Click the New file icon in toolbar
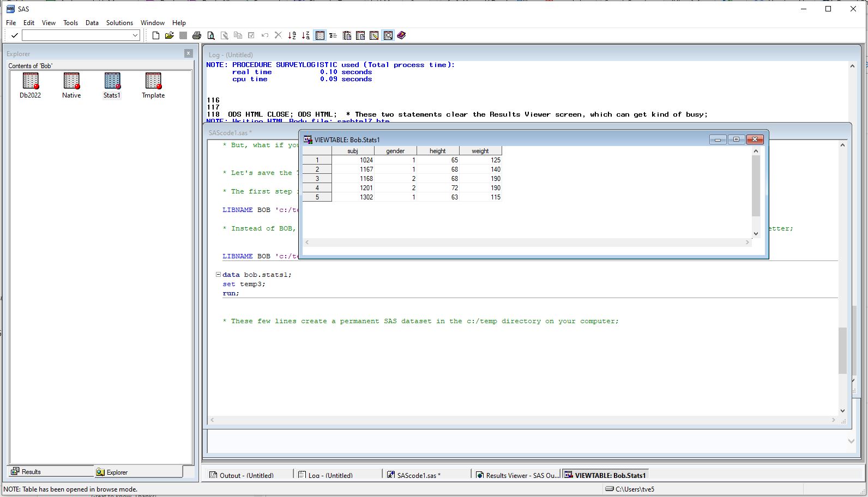 coord(156,35)
